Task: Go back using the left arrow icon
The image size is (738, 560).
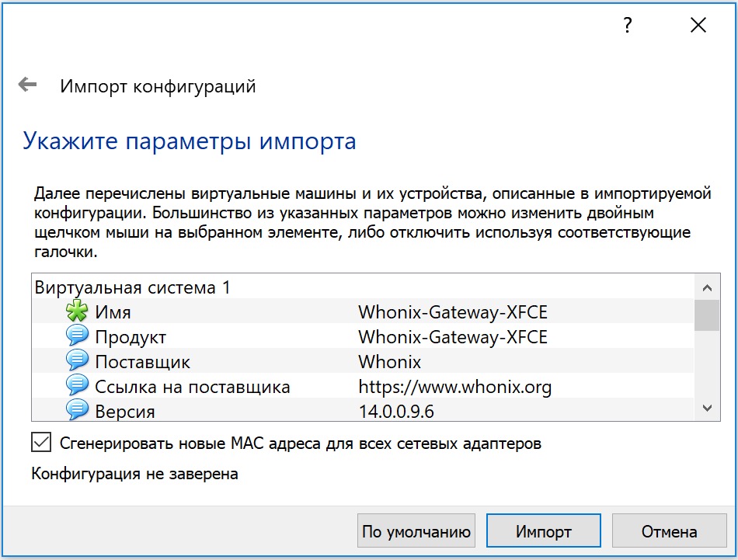Action: click(x=27, y=85)
